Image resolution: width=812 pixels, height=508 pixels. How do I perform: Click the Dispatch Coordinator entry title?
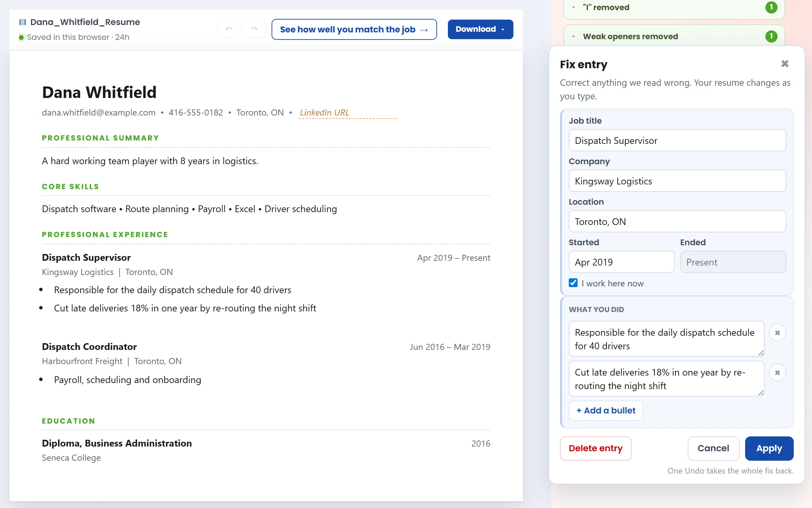[89, 347]
